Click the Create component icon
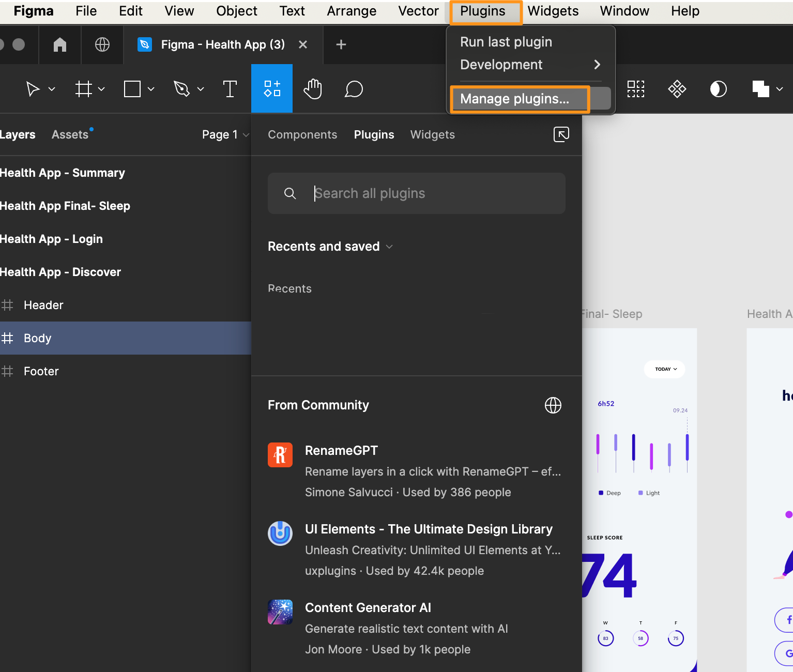Screen dimensions: 793x672 [x=677, y=89]
